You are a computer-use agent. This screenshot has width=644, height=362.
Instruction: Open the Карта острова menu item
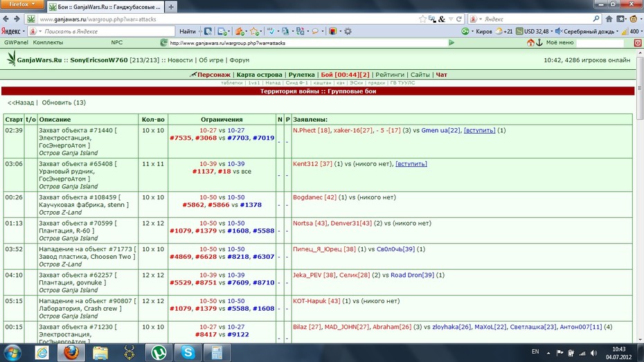(x=259, y=75)
